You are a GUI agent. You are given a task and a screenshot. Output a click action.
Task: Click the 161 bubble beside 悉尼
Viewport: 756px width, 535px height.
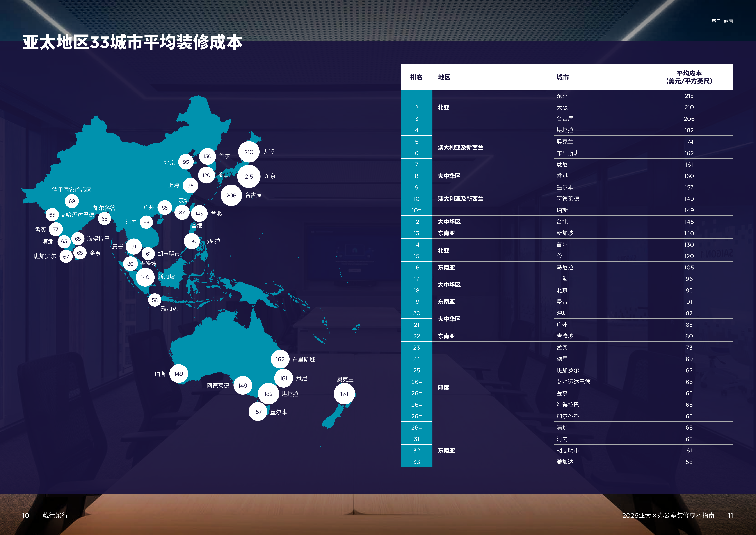(283, 378)
